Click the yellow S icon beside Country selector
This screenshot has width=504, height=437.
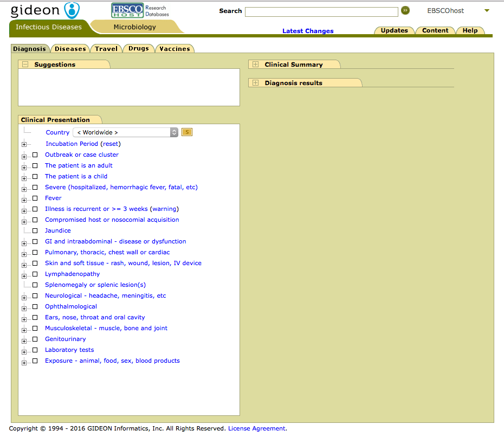click(186, 132)
